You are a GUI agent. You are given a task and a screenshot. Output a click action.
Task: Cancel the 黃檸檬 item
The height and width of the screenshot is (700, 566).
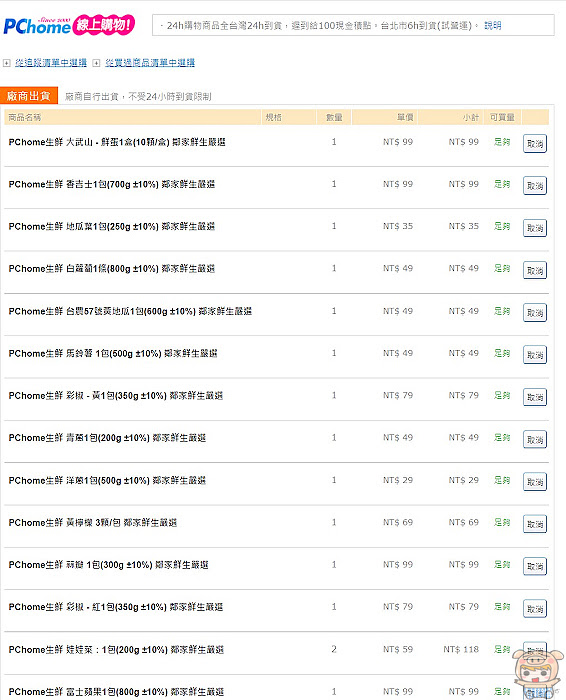pyautogui.click(x=535, y=524)
